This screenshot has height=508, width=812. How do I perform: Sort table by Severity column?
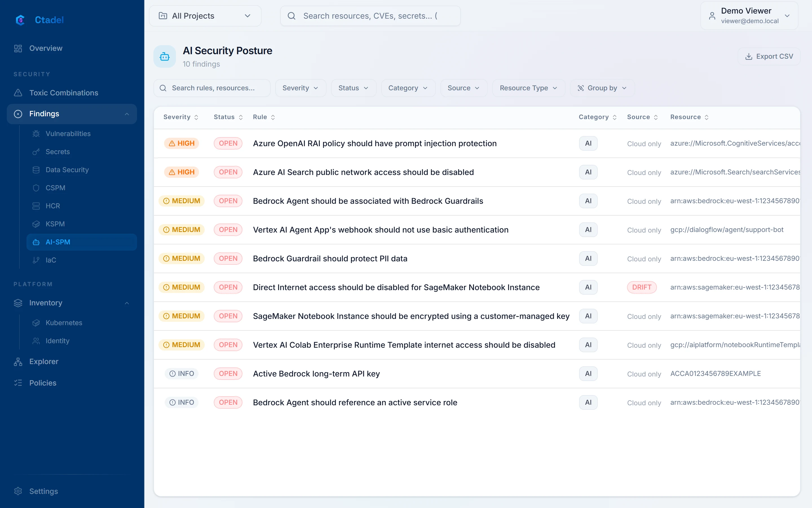coord(181,117)
